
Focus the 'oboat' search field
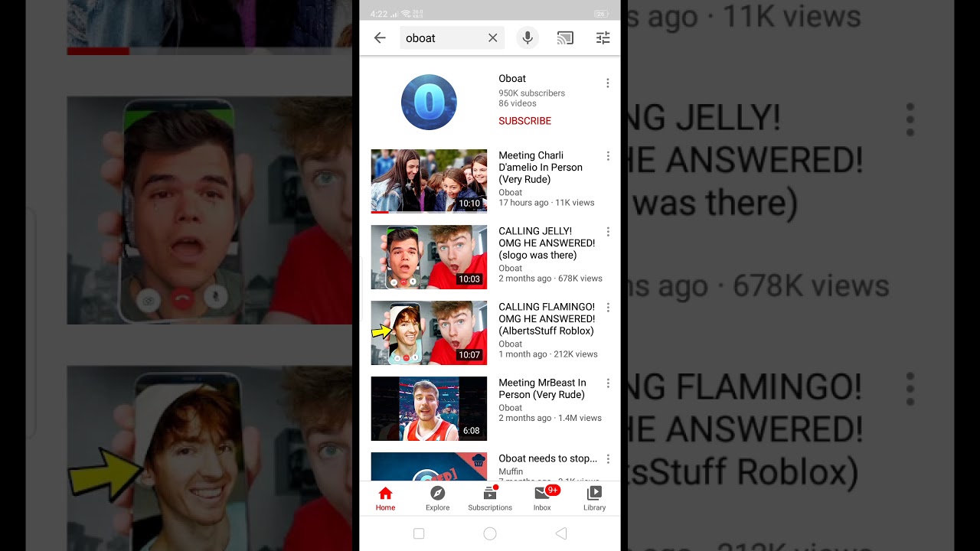(x=452, y=37)
